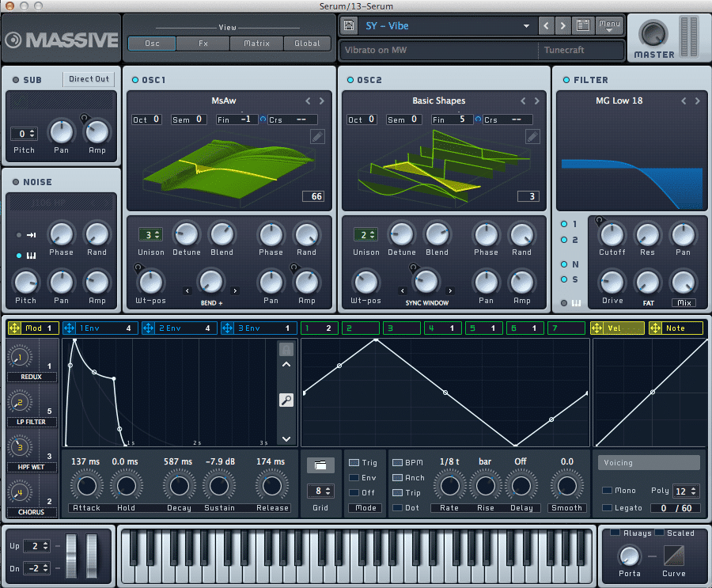The width and height of the screenshot is (712, 588).
Task: Collapse envelope view with up chevron
Action: point(286,364)
